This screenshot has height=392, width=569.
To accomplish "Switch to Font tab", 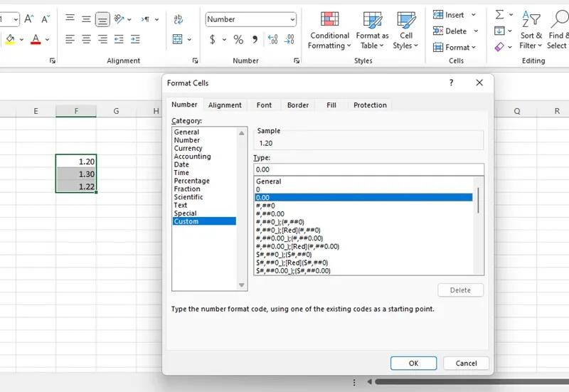I will [x=264, y=105].
